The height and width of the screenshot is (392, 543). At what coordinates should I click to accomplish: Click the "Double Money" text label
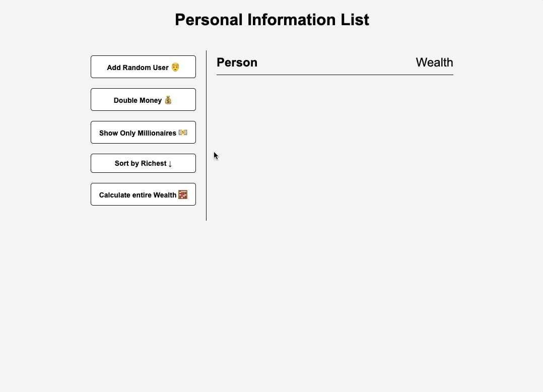tap(138, 100)
